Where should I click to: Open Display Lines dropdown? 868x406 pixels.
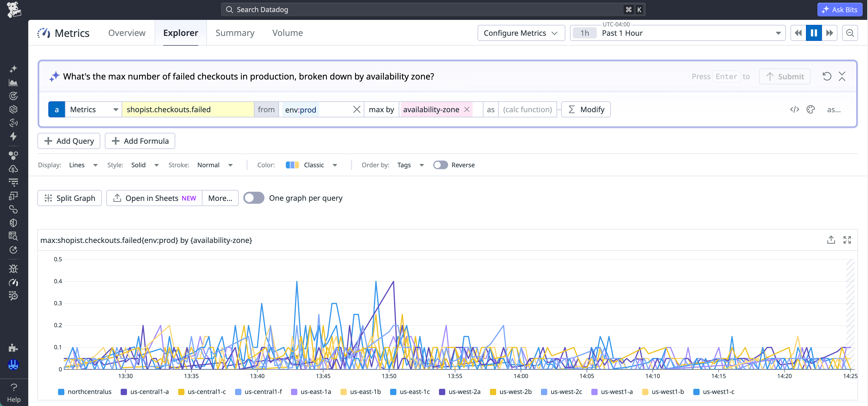click(83, 165)
